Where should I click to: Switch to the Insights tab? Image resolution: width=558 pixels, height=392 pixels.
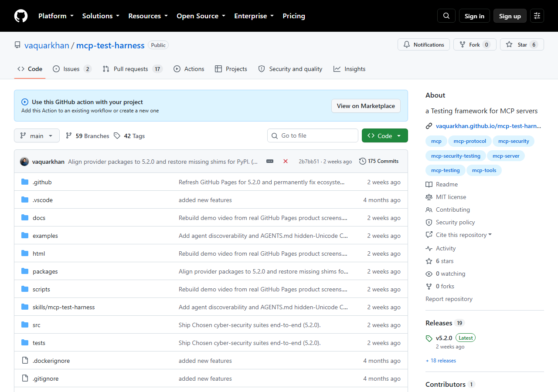[x=350, y=69]
